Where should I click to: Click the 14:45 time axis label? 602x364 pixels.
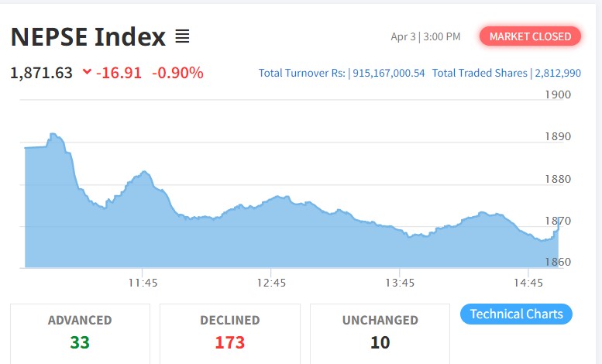[x=527, y=283]
